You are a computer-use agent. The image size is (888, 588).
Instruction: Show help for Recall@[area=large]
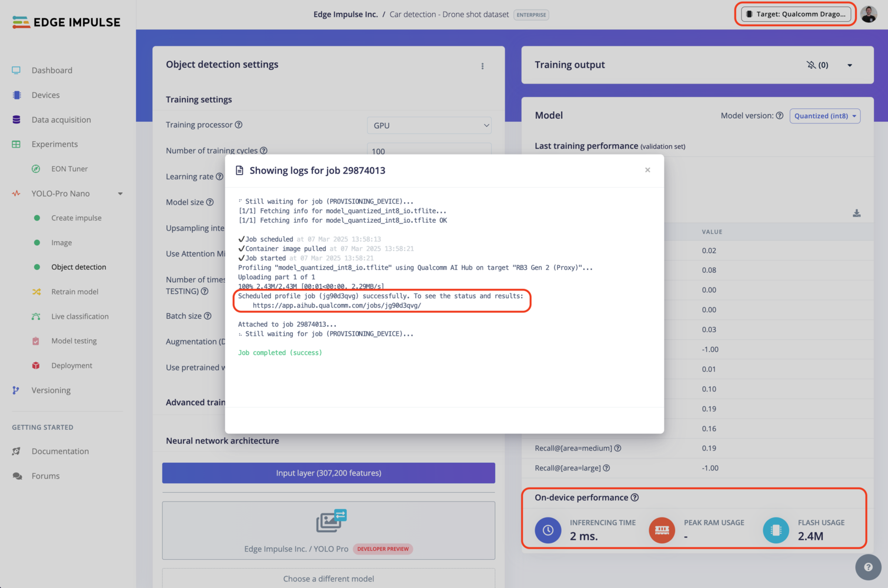pos(606,468)
